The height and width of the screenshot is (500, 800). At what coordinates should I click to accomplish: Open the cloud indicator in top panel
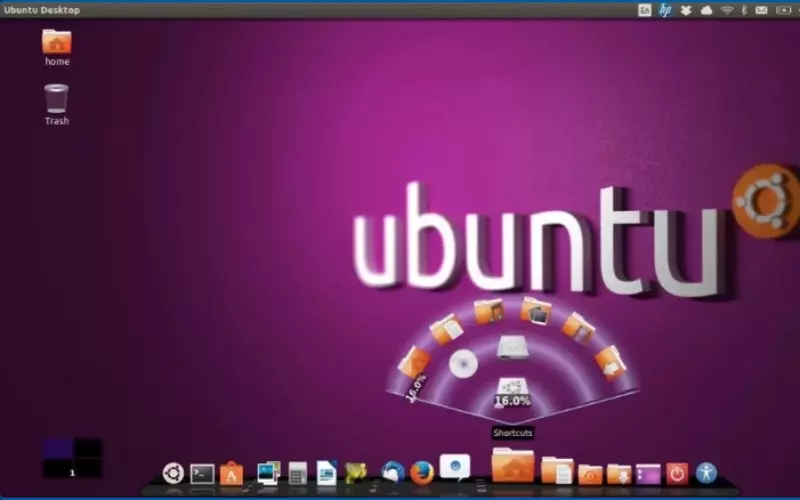click(706, 10)
